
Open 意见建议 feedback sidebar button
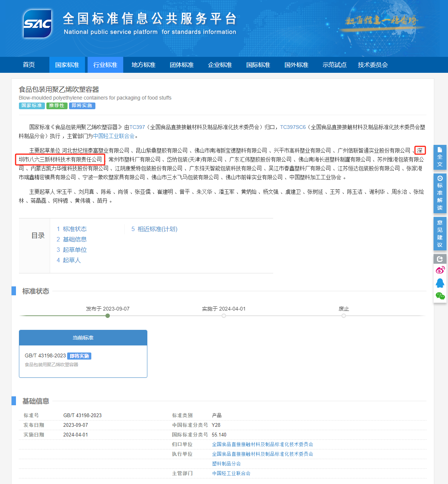440,233
